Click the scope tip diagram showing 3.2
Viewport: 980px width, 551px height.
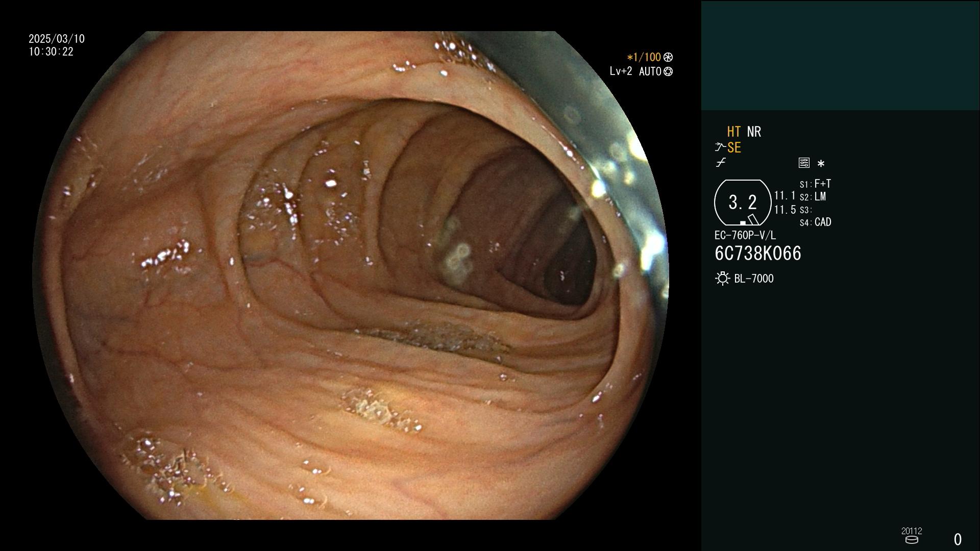click(x=743, y=203)
